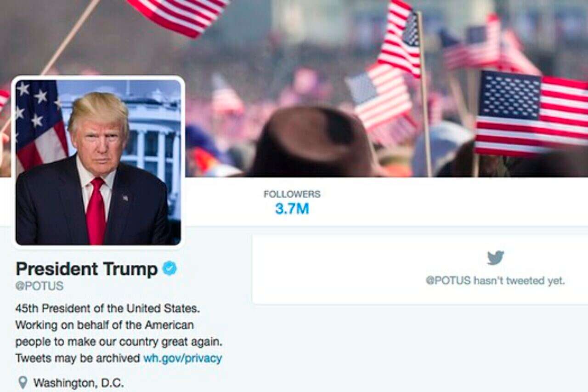The width and height of the screenshot is (588, 392).
Task: Click the gray Twitter bird icon
Action: (495, 258)
